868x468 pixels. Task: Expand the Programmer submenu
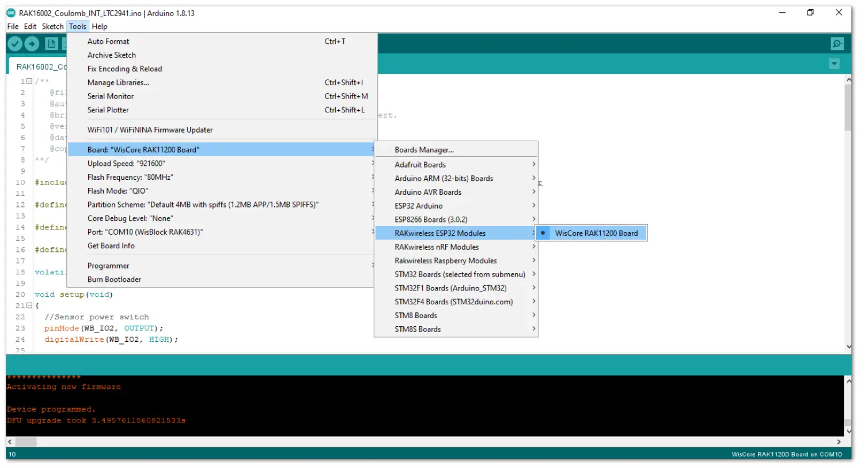click(x=222, y=266)
